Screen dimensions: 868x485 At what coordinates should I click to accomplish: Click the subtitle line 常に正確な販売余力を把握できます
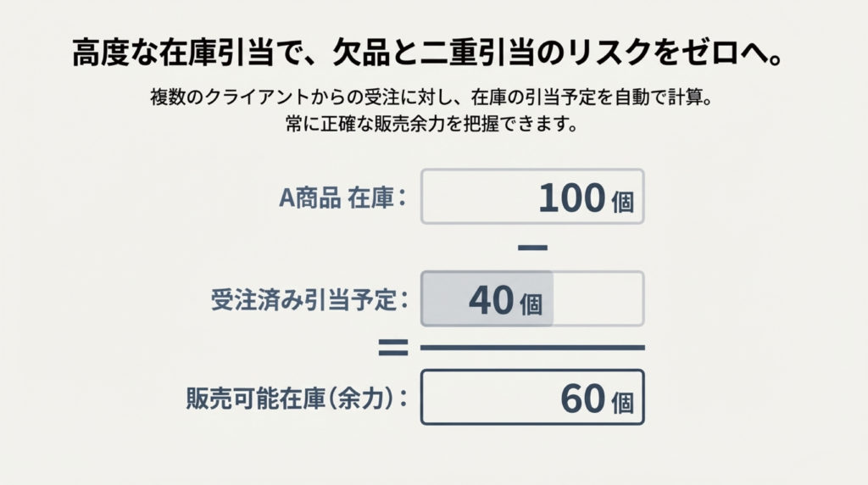(x=432, y=125)
